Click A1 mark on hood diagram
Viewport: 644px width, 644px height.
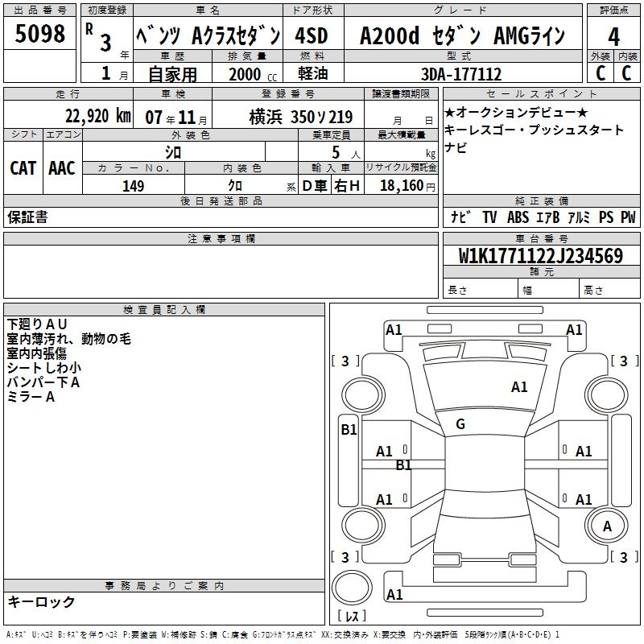519,387
